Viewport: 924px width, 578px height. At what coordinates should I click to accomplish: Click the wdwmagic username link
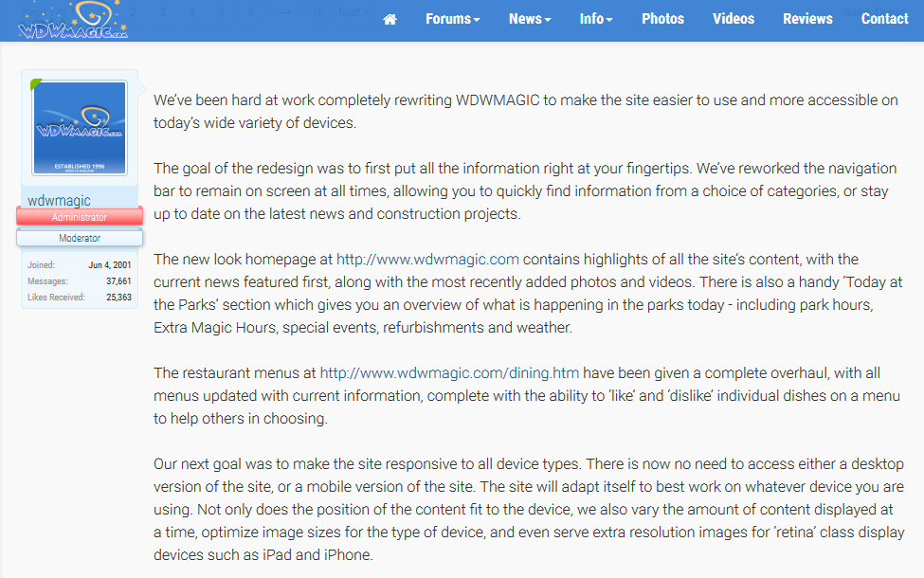[x=60, y=201]
